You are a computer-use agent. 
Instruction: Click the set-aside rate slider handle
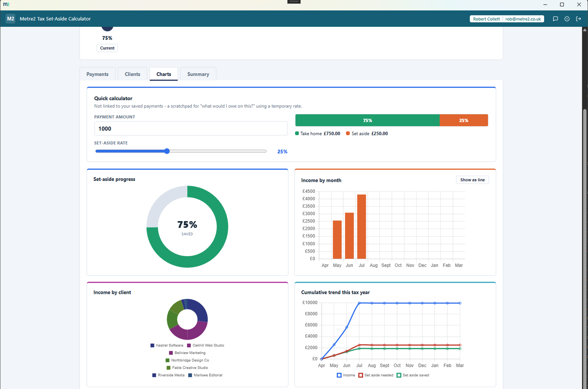point(167,151)
